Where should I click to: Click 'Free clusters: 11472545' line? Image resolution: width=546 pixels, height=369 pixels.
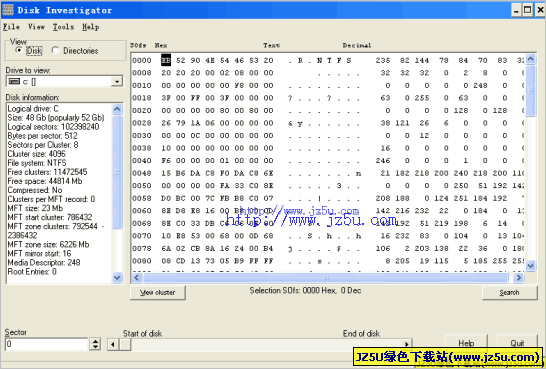coord(47,172)
